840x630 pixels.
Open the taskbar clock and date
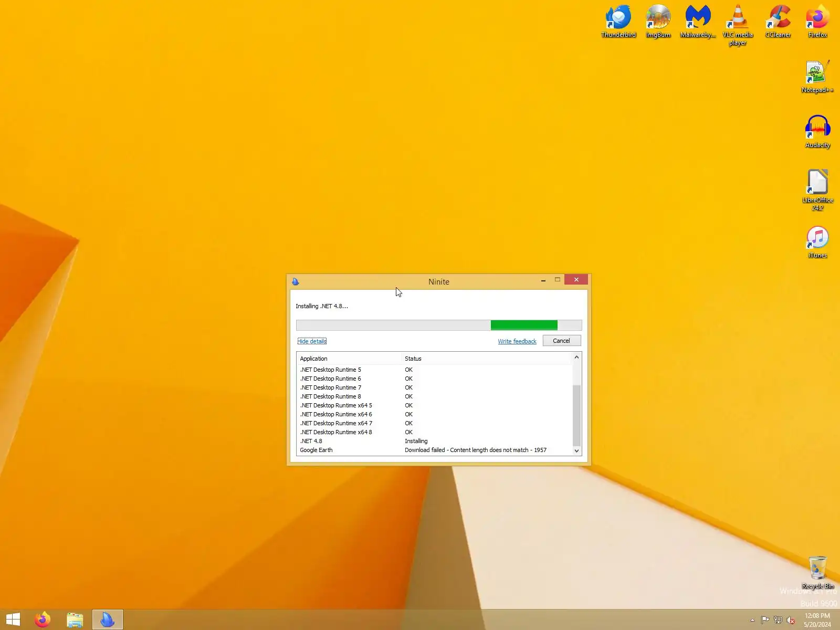pyautogui.click(x=817, y=620)
